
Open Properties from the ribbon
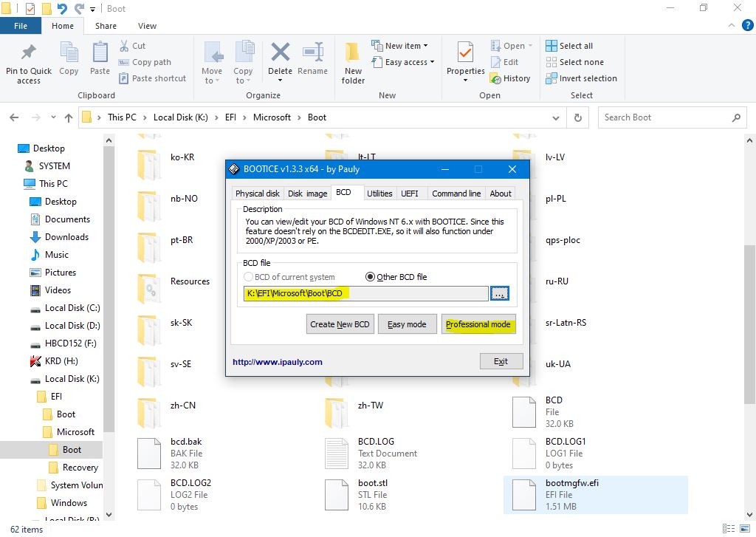click(465, 53)
